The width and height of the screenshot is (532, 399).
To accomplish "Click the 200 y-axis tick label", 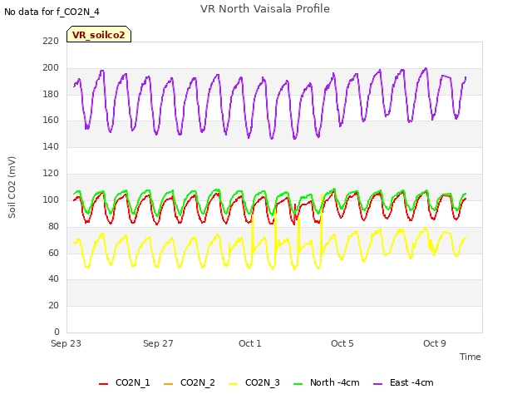I will pyautogui.click(x=51, y=67).
